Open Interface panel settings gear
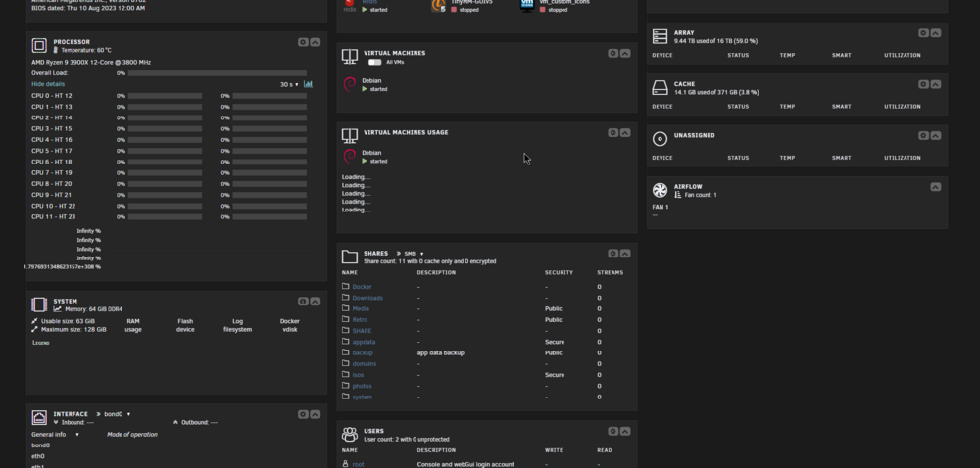 pos(303,414)
